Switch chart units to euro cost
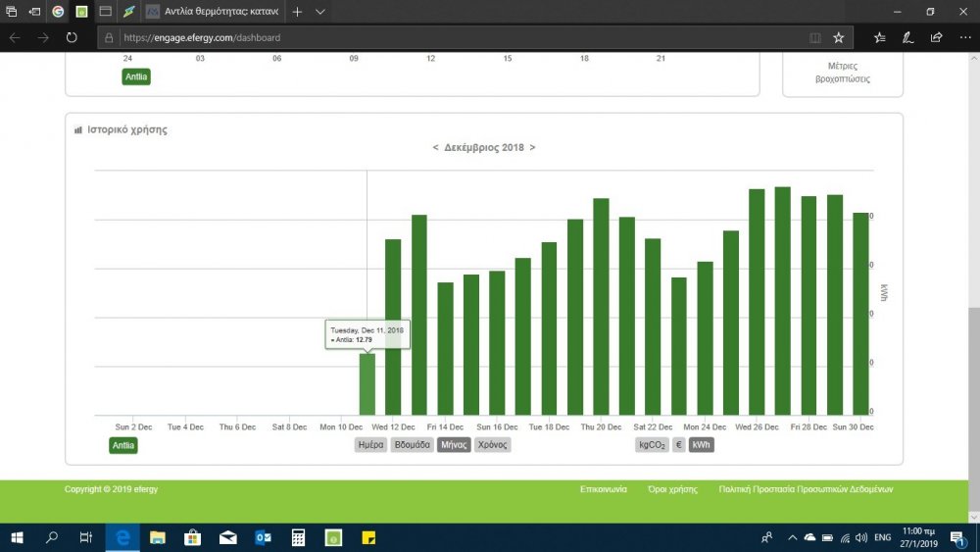 pos(679,445)
